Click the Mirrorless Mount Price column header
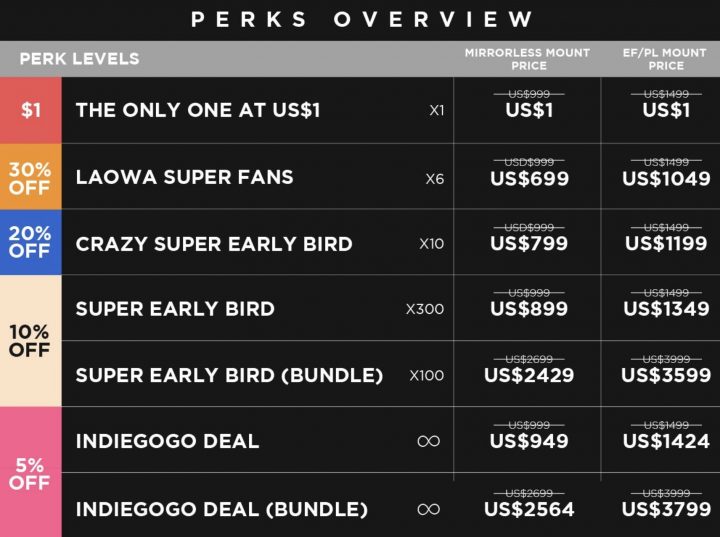Viewport: 720px width, 537px height. [528, 59]
